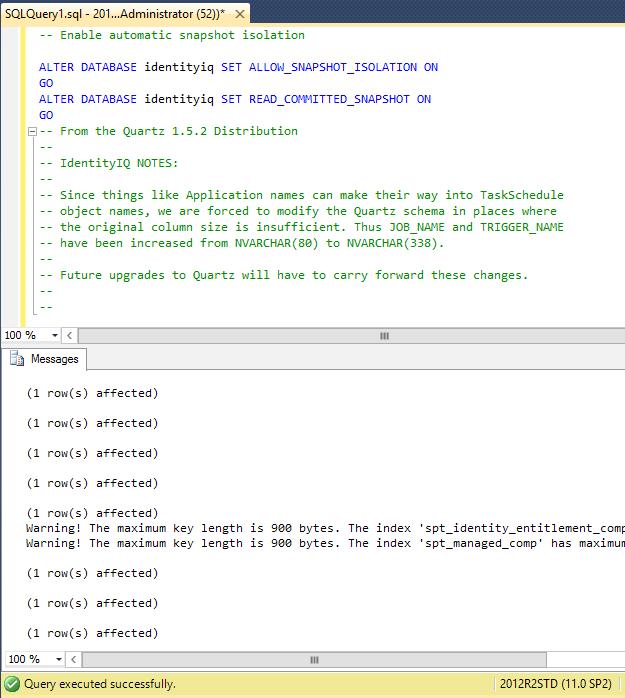This screenshot has height=698, width=625.
Task: Click the green success checkmark icon
Action: pos(12,684)
